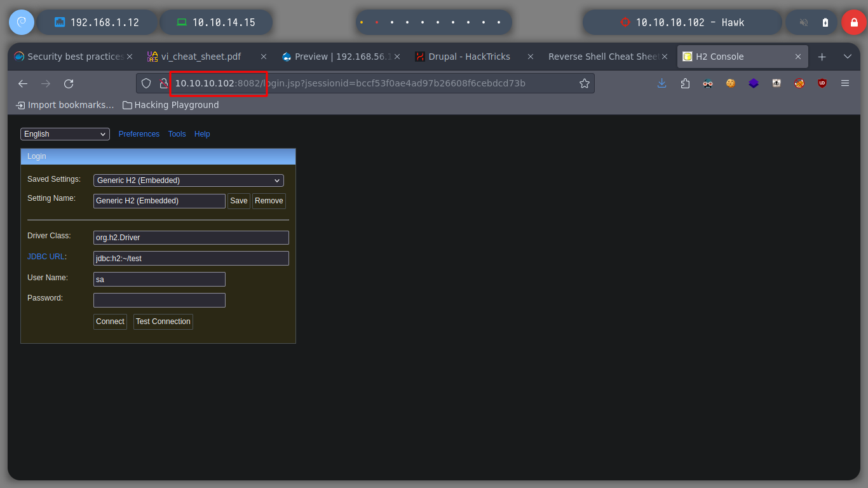This screenshot has height=488, width=868.
Task: Focus the Driver Class field
Action: point(191,238)
